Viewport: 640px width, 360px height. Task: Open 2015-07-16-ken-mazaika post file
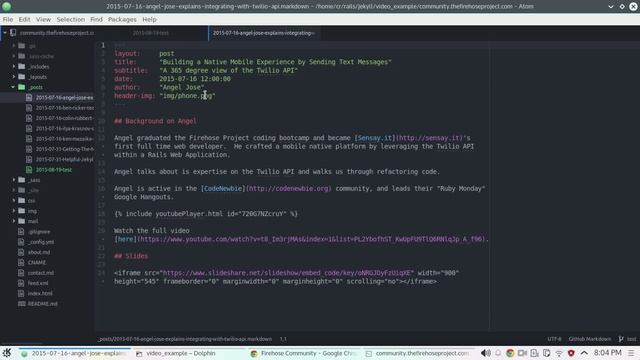[64, 138]
